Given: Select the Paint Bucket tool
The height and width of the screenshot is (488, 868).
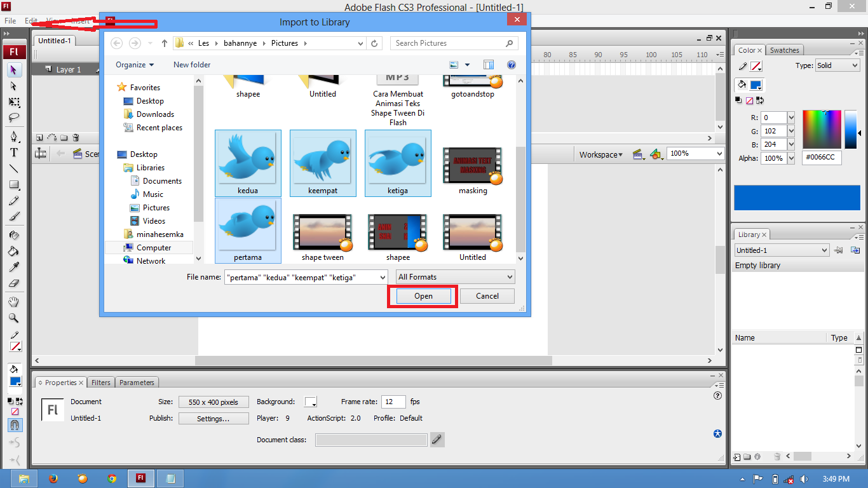Looking at the screenshot, I should [x=14, y=251].
